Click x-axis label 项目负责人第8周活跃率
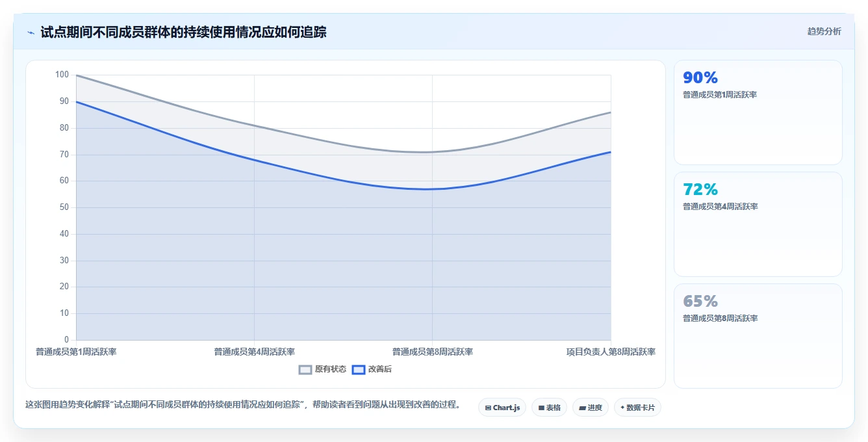Image resolution: width=868 pixels, height=442 pixels. point(611,352)
